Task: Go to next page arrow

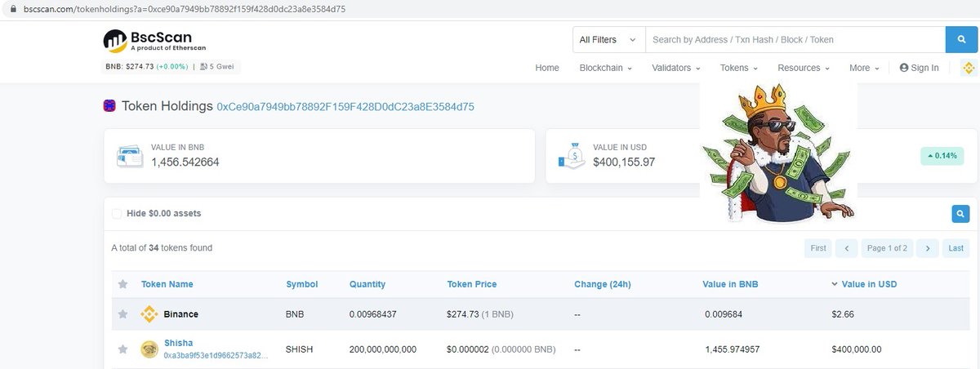Action: pyautogui.click(x=927, y=248)
